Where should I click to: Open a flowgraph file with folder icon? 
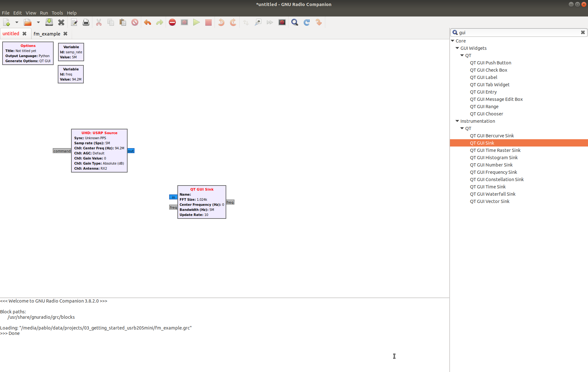tap(28, 23)
